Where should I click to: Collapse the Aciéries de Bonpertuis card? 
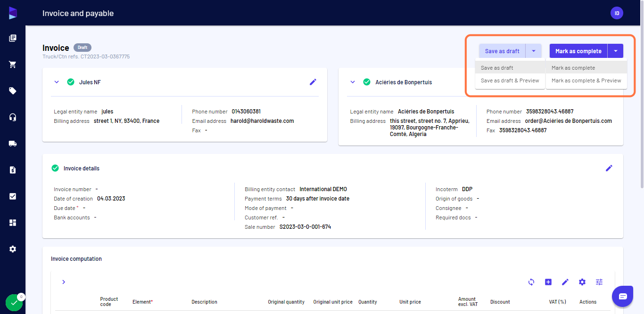pos(353,82)
